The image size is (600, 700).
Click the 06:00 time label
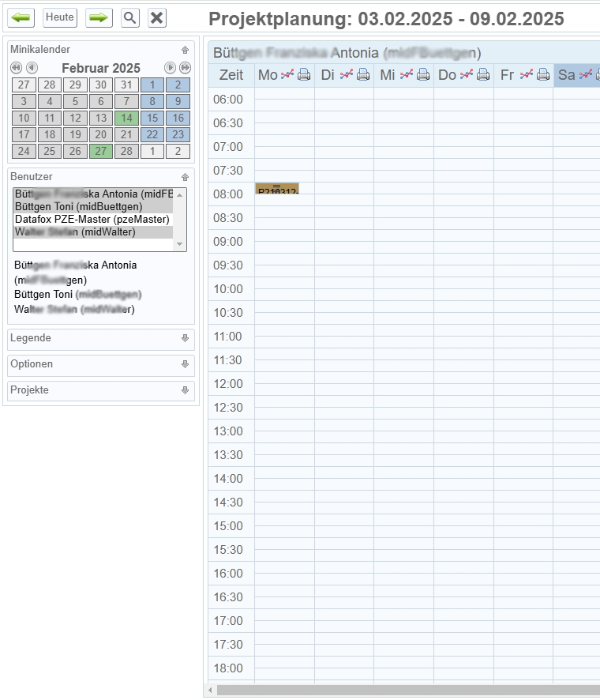pos(228,100)
